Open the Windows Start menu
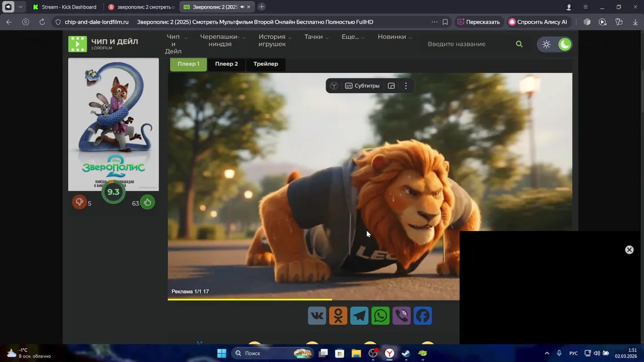The height and width of the screenshot is (362, 644). click(221, 353)
